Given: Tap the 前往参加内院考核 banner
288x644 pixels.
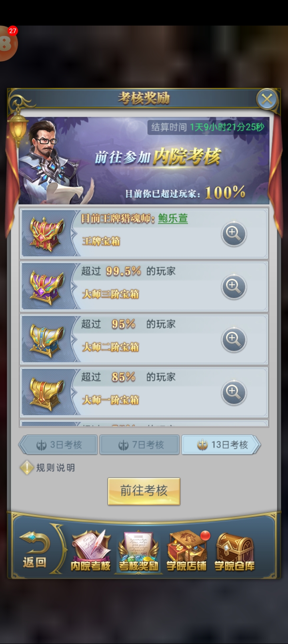Looking at the screenshot, I should click(144, 161).
